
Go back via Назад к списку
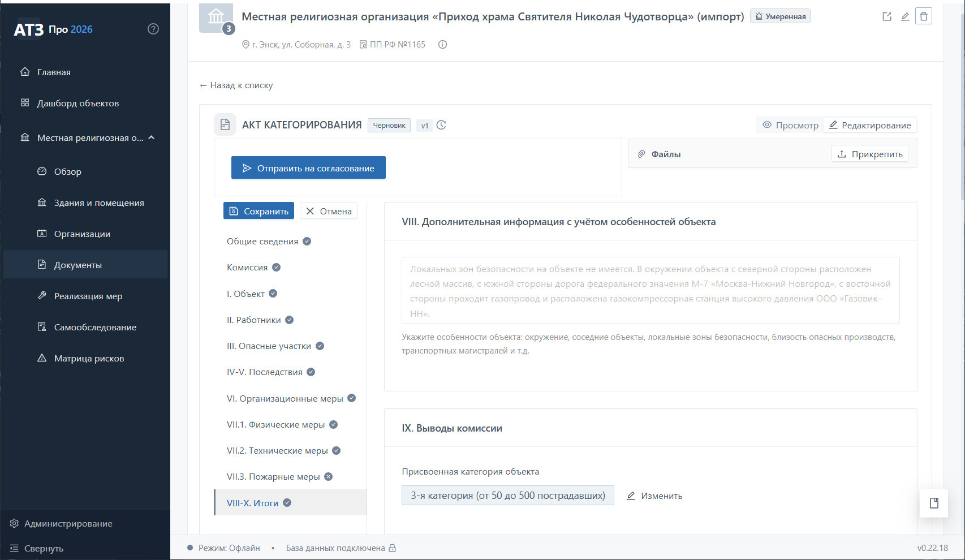click(236, 85)
